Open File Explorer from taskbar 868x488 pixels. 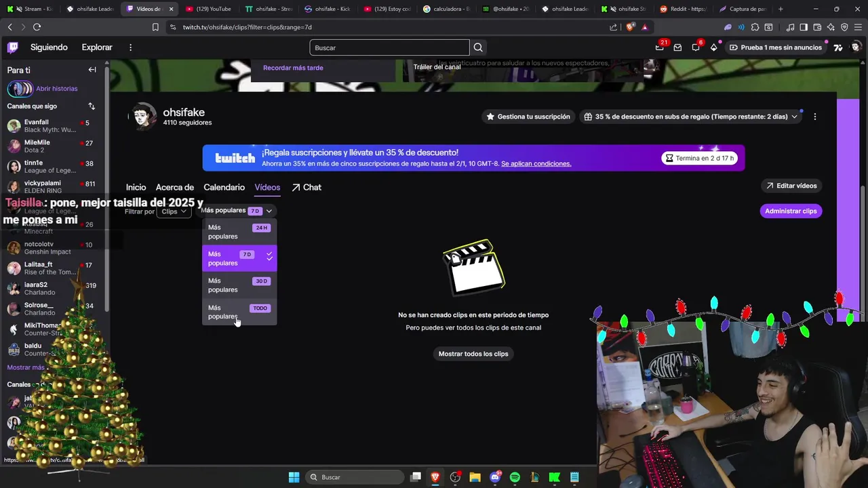pos(475,477)
